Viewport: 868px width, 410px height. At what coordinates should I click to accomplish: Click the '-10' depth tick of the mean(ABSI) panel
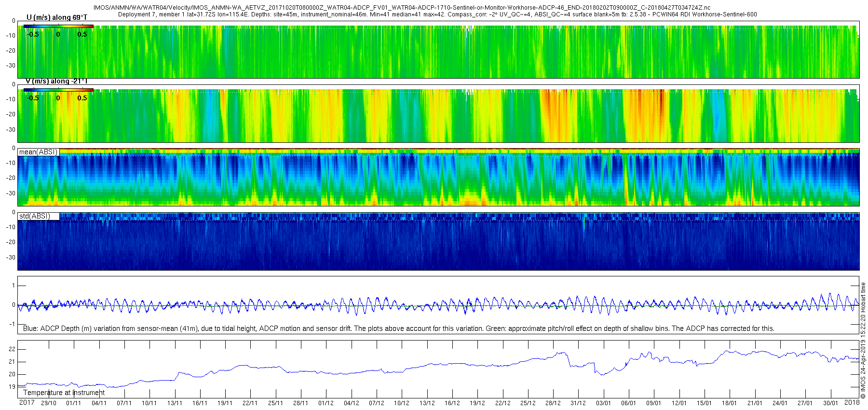coord(11,163)
